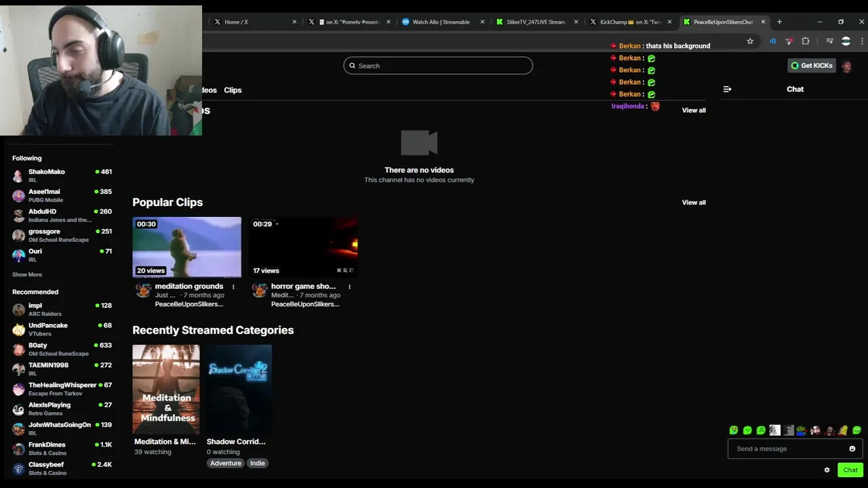Screen dimensions: 868x488
Task: Click View all for the videos section
Action: tap(694, 110)
